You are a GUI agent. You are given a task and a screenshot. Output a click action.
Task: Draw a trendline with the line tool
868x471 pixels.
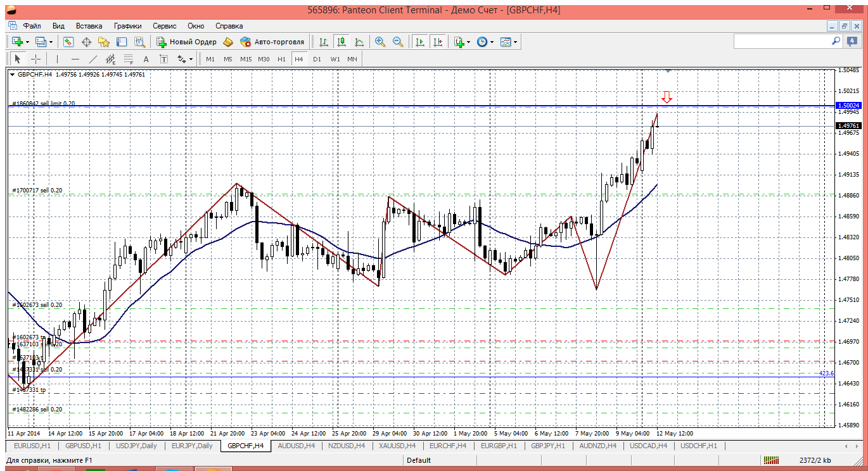point(93,59)
